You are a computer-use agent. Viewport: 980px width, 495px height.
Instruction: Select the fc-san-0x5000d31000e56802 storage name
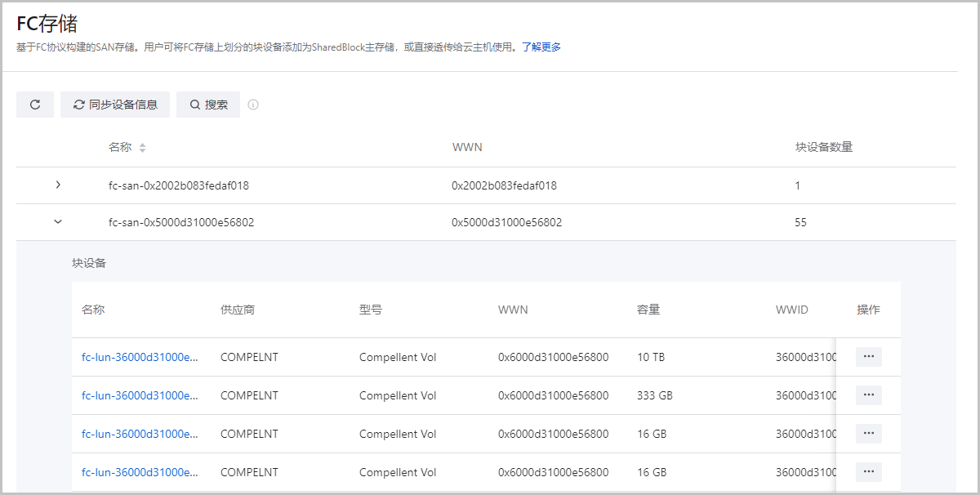pos(180,222)
